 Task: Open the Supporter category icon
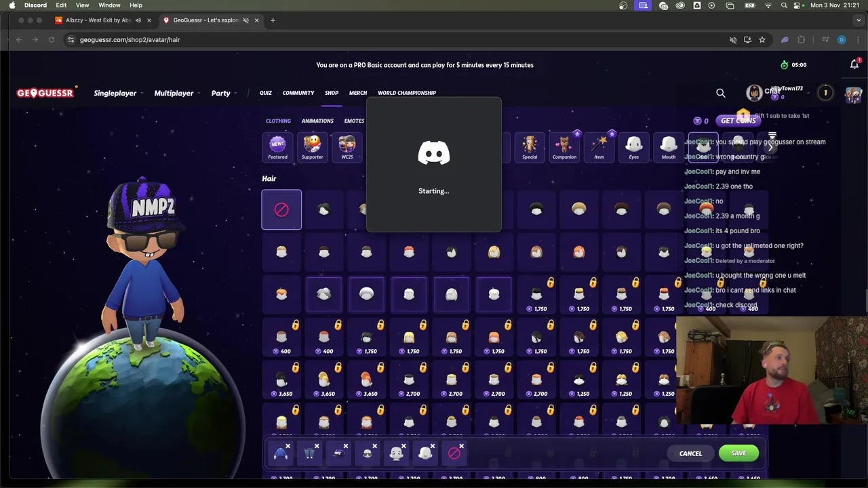coord(312,147)
